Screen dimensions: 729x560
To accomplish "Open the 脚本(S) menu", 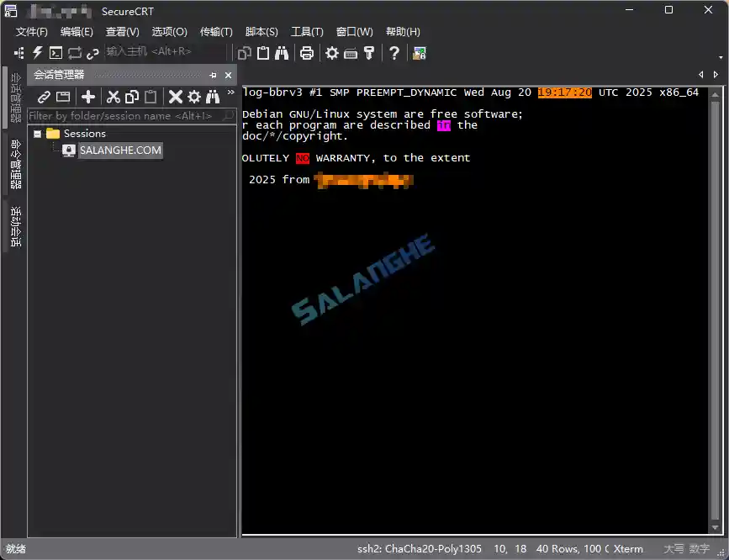I will tap(261, 31).
